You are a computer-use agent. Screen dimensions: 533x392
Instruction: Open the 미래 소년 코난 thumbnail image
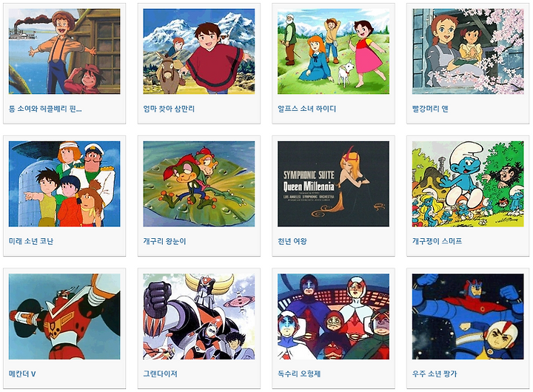click(x=64, y=183)
